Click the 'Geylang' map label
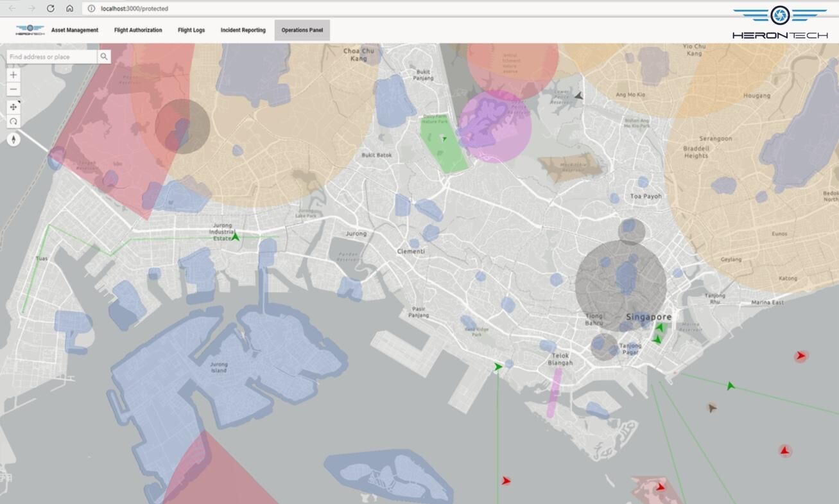This screenshot has height=504, width=839. [x=731, y=259]
